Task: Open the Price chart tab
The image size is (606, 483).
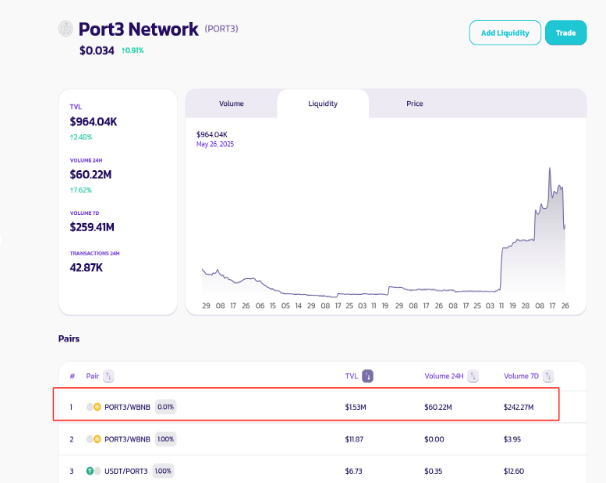Action: 415,104
